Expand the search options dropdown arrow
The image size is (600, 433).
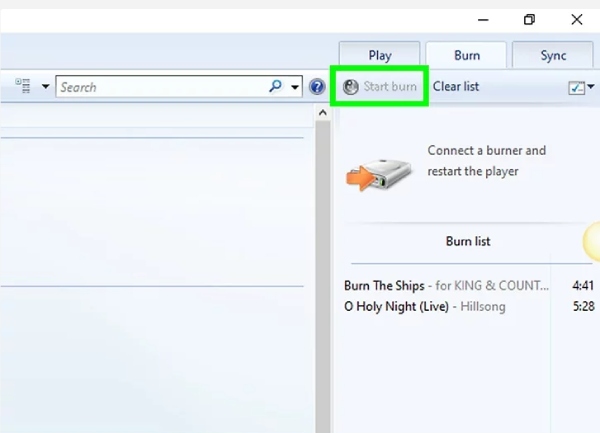[x=295, y=87]
